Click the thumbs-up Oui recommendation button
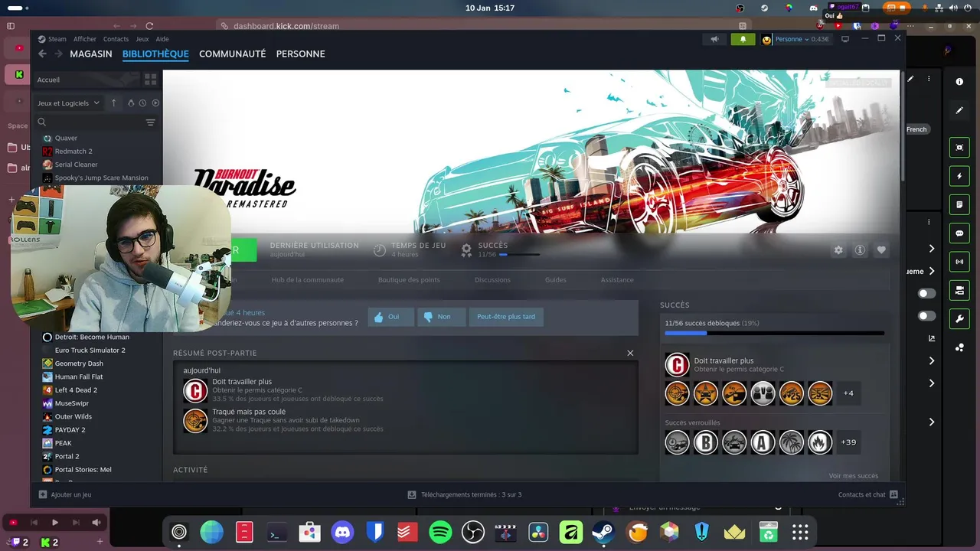Viewport: 980px width, 551px height. [390, 317]
